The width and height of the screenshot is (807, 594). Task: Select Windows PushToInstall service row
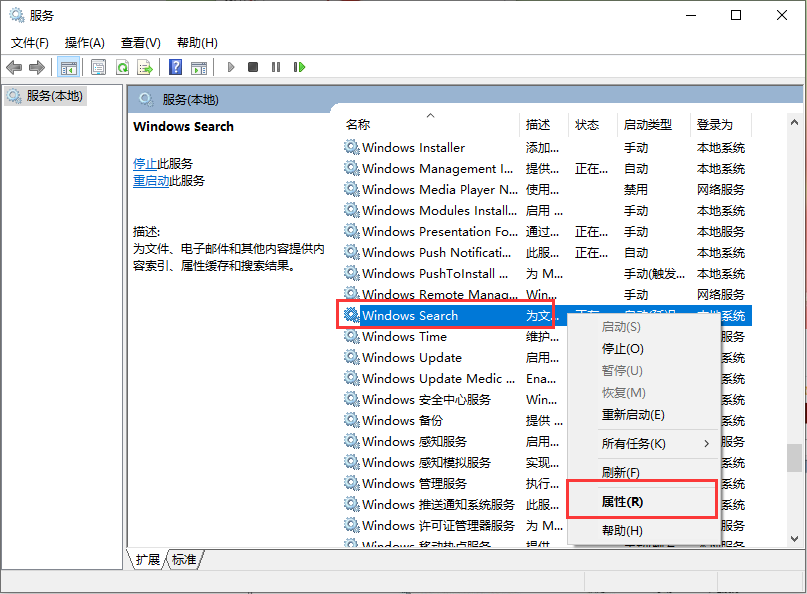click(546, 273)
